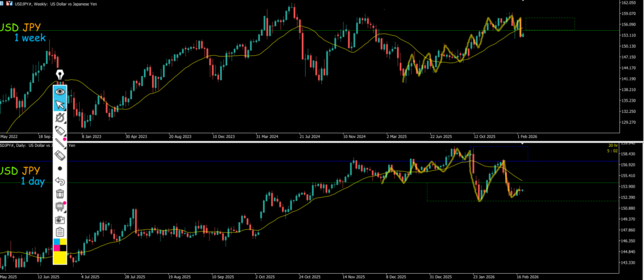644x280 pixels.
Task: Pick the yellow color swatch
Action: (x=60, y=256)
